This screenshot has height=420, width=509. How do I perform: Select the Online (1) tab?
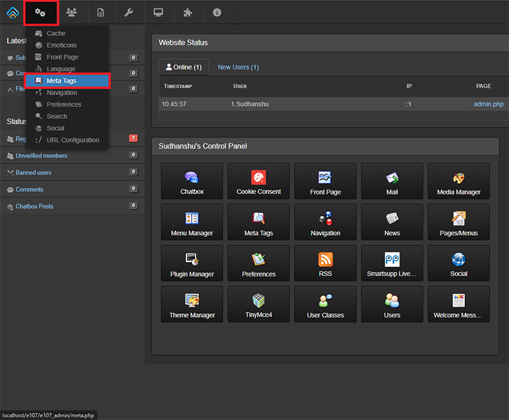(183, 67)
